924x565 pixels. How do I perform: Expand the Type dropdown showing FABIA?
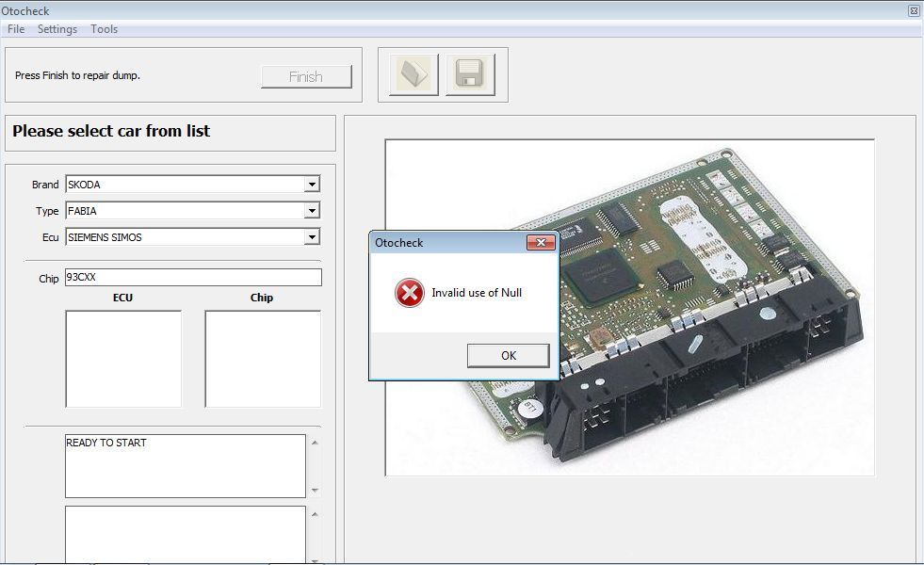[312, 211]
